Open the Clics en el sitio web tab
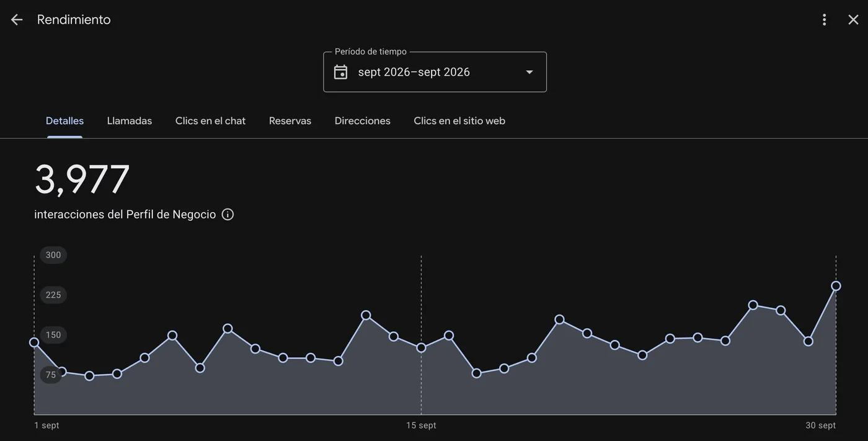 (459, 121)
